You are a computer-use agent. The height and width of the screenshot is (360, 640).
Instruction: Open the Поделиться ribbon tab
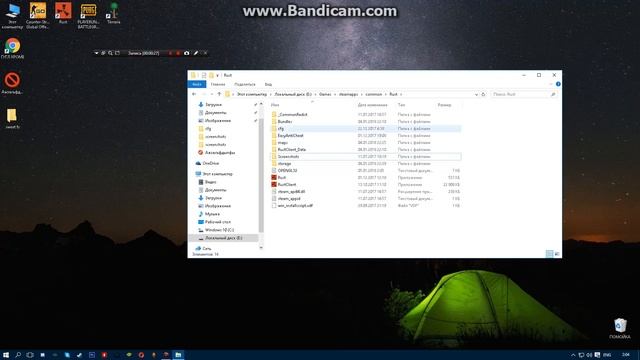point(245,84)
